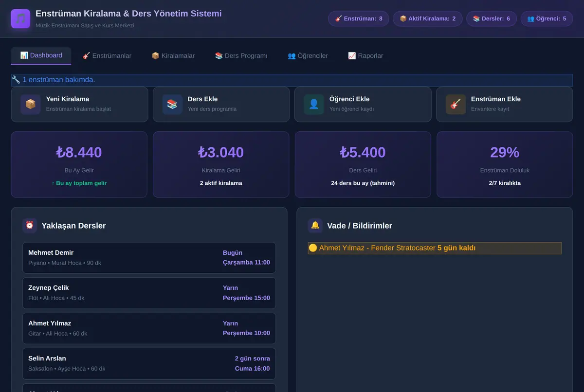Click the bell icon beside Vade / Bildirimler

(x=315, y=225)
